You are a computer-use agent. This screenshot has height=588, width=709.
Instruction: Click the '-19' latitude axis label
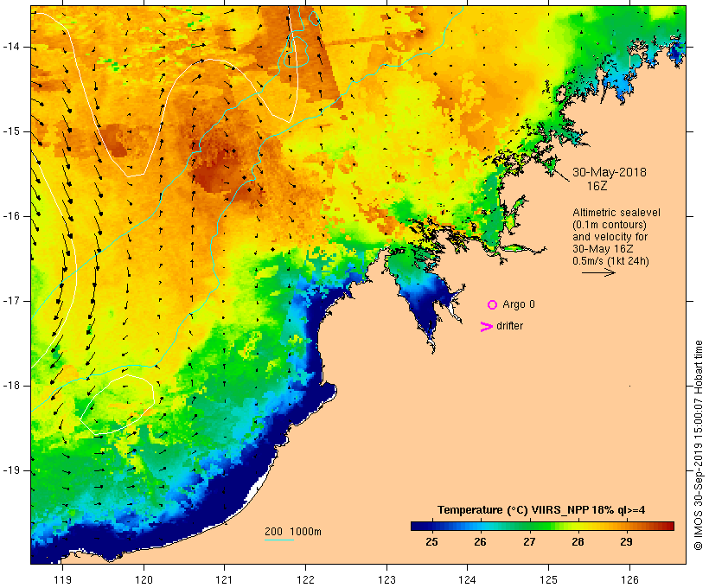tap(11, 470)
